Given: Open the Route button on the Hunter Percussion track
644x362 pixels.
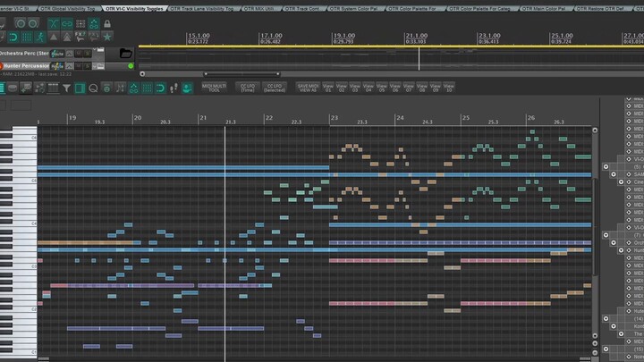Looking at the screenshot, I should [x=57, y=65].
